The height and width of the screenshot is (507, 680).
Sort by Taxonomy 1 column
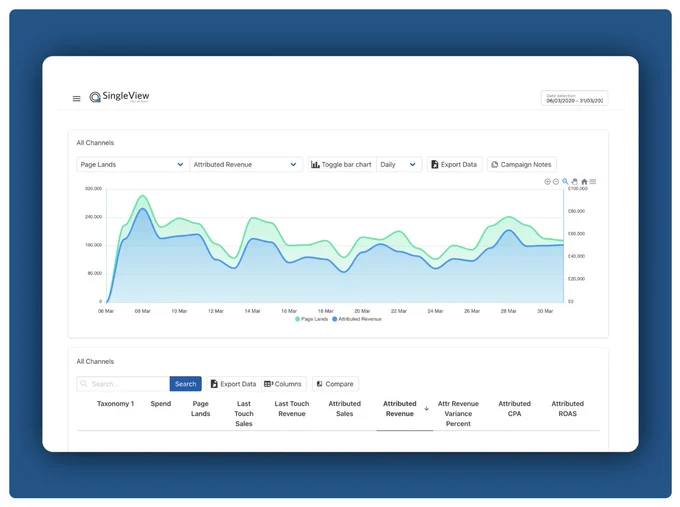pyautogui.click(x=115, y=404)
